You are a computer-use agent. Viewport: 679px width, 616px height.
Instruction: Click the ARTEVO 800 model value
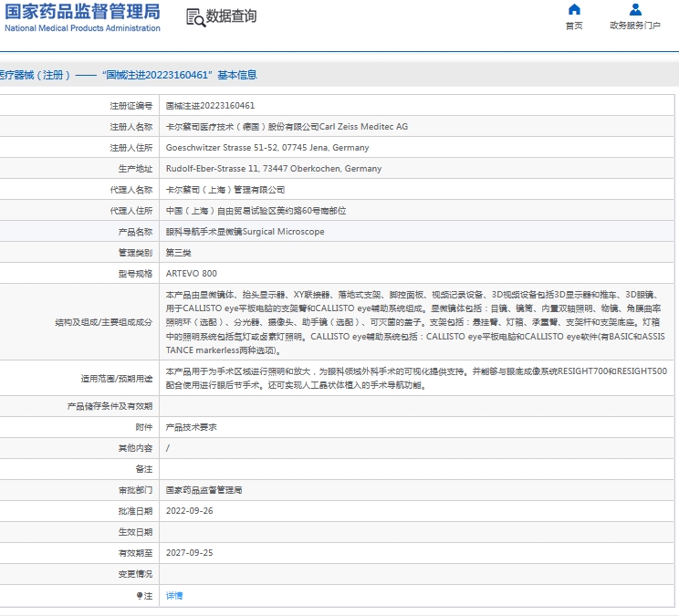point(192,274)
